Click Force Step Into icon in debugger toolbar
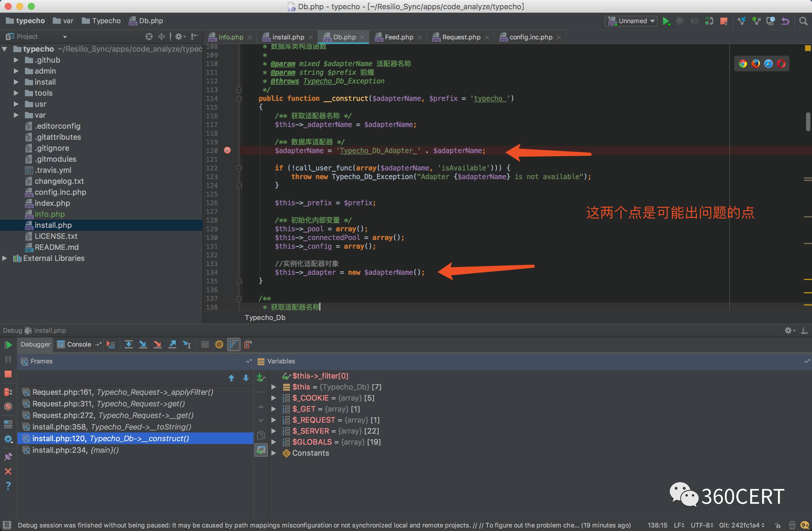812x531 pixels. [x=157, y=344]
